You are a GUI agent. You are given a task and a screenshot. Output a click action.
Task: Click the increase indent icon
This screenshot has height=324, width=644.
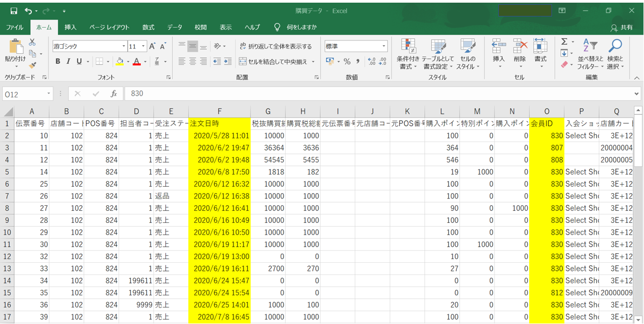pyautogui.click(x=228, y=62)
